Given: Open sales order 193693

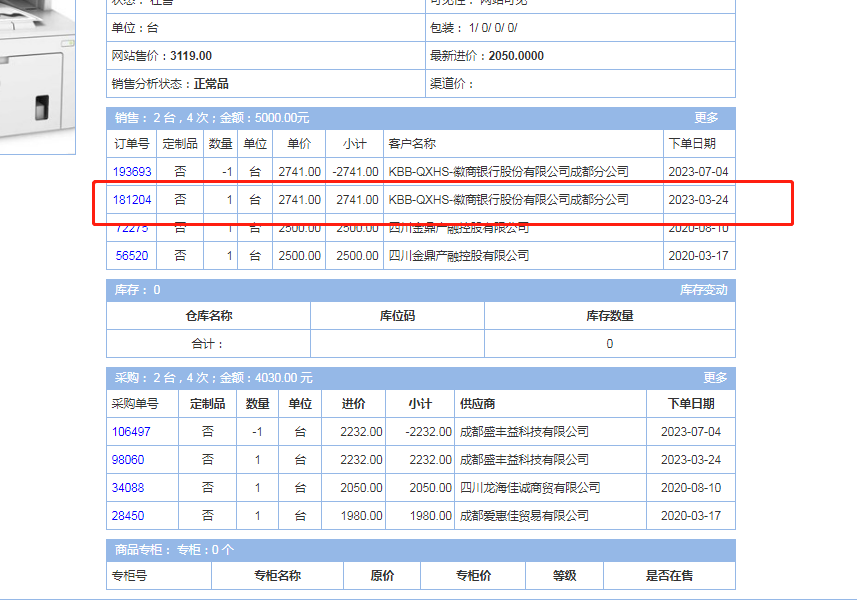Looking at the screenshot, I should tap(132, 172).
